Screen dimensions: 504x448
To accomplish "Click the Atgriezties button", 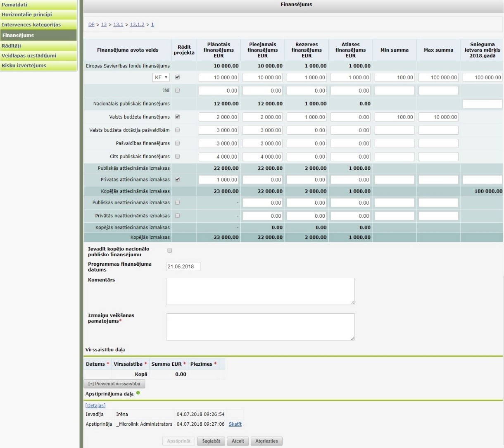I will pyautogui.click(x=266, y=441).
